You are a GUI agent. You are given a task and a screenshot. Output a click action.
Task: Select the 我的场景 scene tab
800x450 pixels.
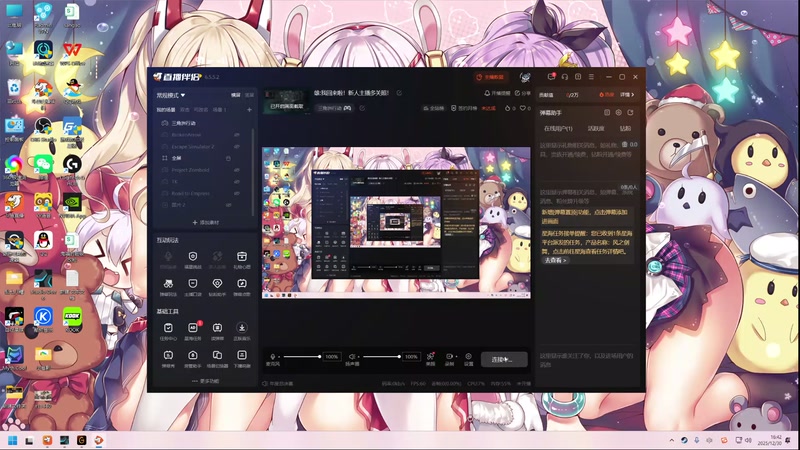tap(166, 110)
